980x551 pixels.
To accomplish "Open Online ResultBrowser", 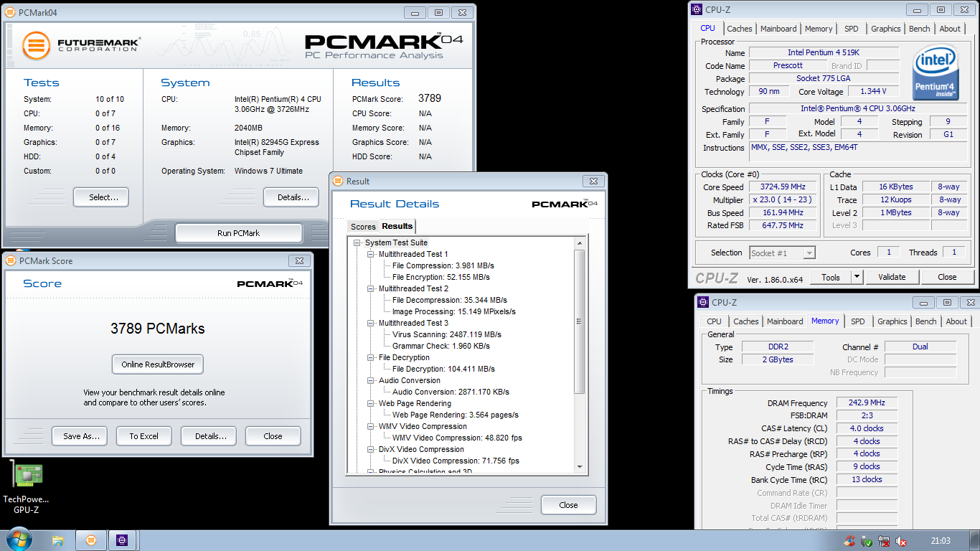I will coord(158,364).
